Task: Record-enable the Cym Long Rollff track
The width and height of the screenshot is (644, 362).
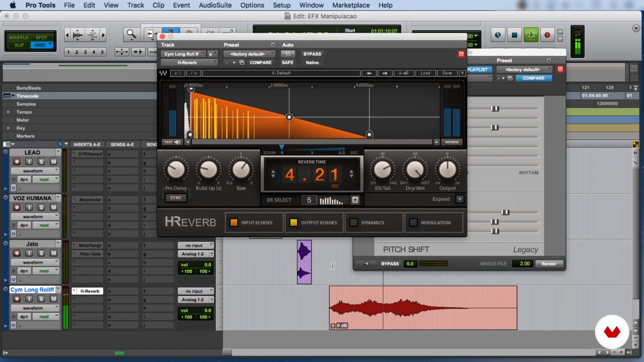Action: pyautogui.click(x=17, y=299)
